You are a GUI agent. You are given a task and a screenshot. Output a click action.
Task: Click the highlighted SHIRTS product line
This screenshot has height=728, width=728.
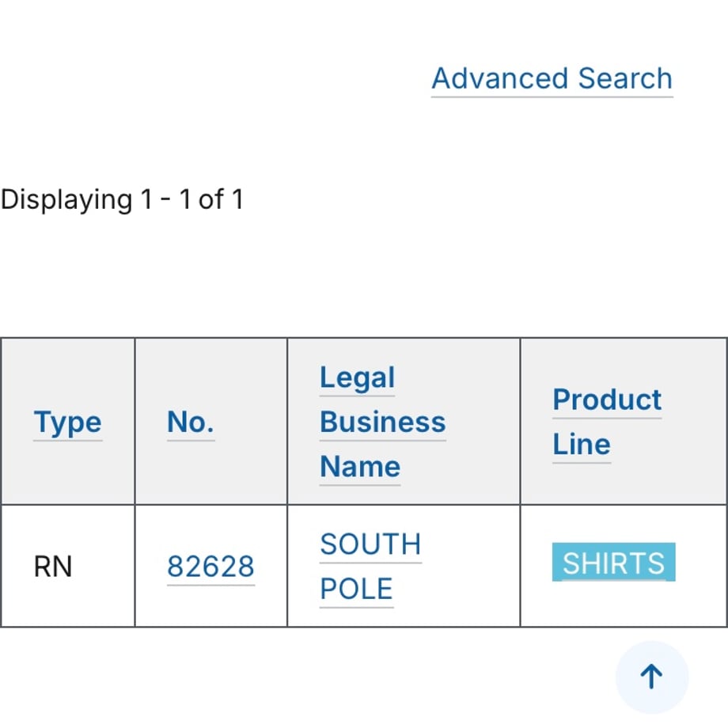point(614,563)
